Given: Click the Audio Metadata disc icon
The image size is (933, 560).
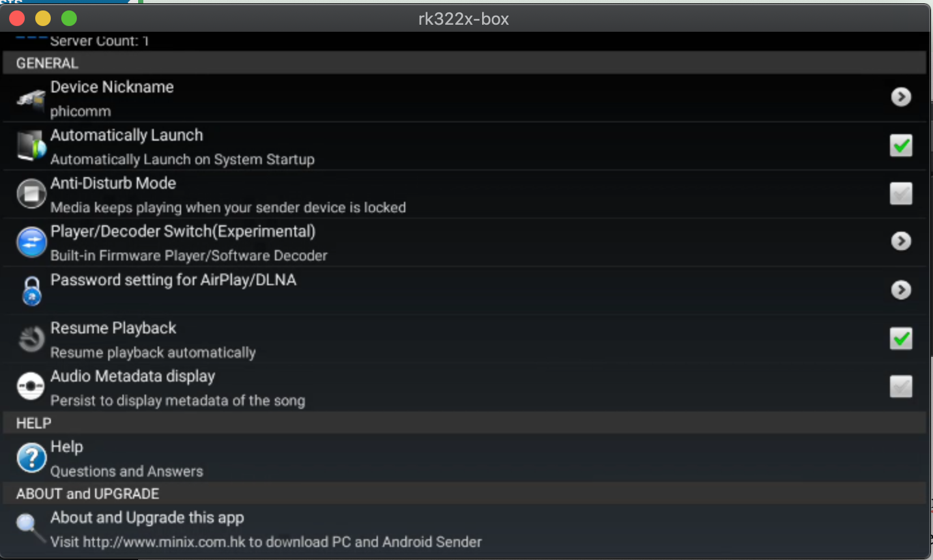Looking at the screenshot, I should click(x=31, y=387).
